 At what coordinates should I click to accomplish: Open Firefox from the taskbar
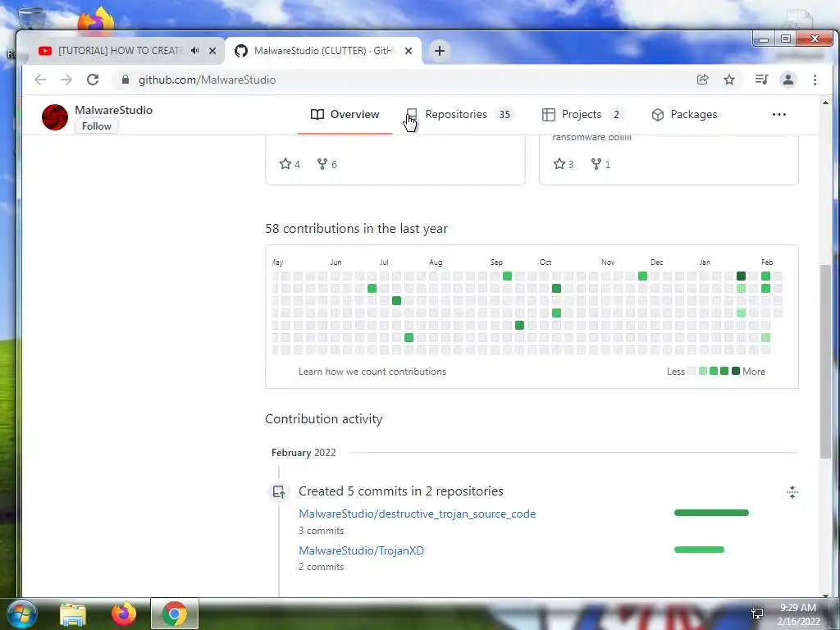pyautogui.click(x=123, y=614)
